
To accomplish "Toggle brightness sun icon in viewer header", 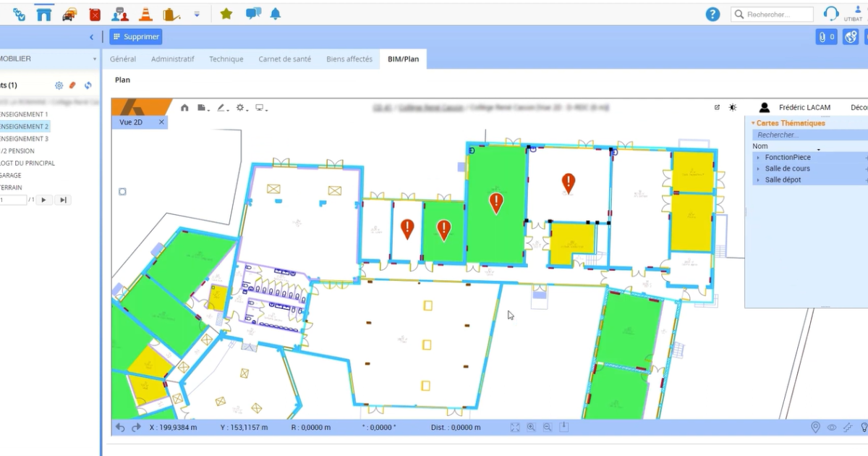I will pos(733,107).
